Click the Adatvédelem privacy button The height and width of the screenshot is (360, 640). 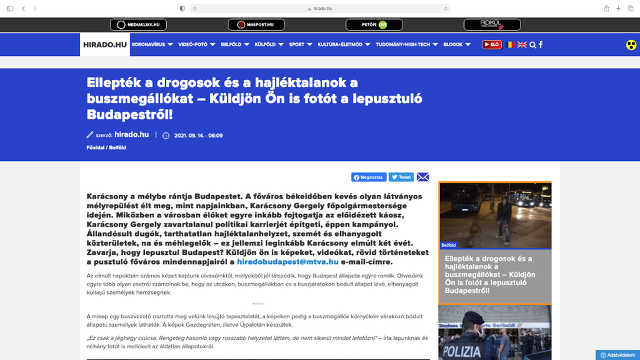click(x=618, y=355)
